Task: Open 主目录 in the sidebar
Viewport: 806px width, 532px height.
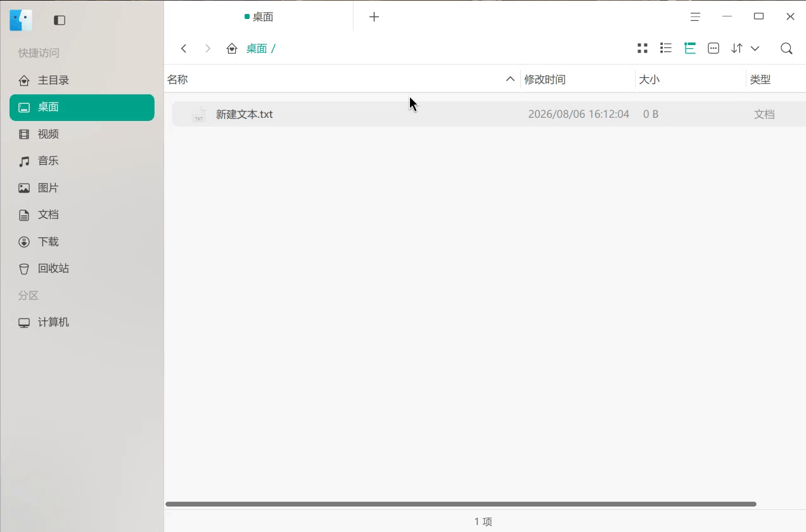Action: (x=82, y=80)
